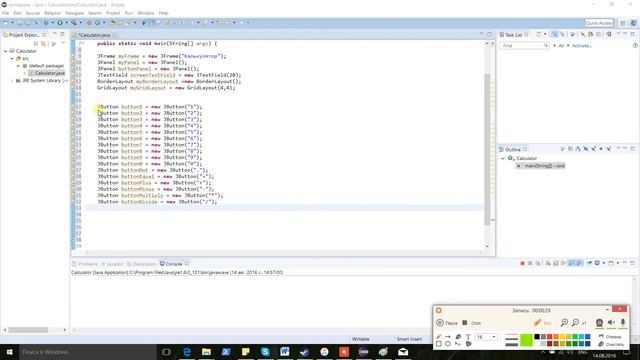This screenshot has height=360, width=640.
Task: Select the ellipse shape tool in recorder
Action: [x=448, y=344]
